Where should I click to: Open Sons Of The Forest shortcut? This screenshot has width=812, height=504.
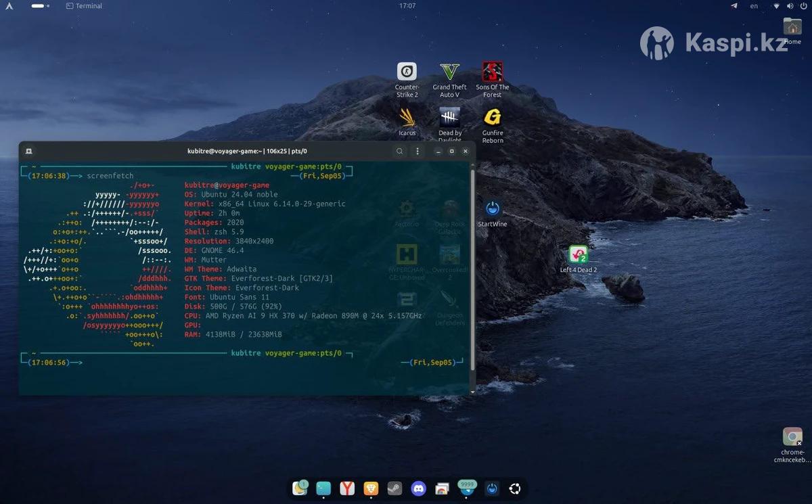(492, 72)
